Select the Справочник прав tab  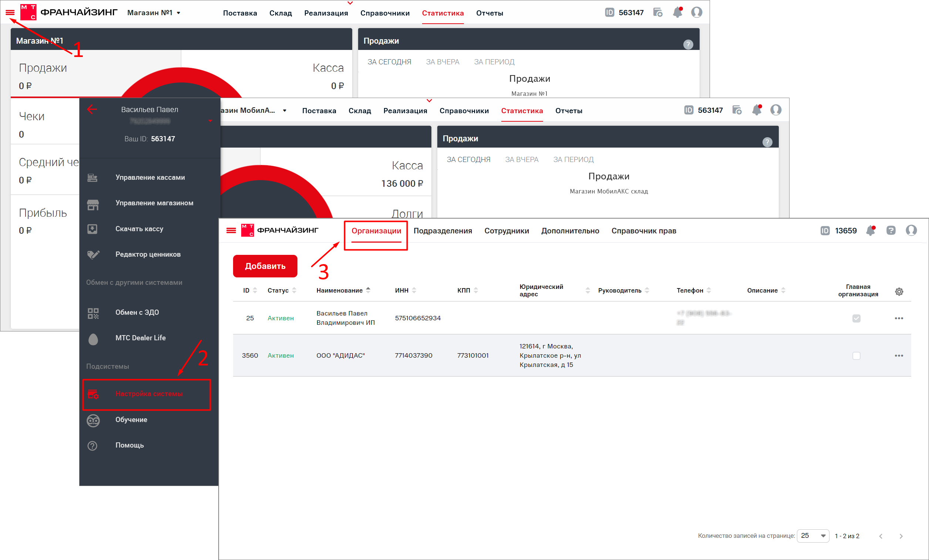pos(644,231)
